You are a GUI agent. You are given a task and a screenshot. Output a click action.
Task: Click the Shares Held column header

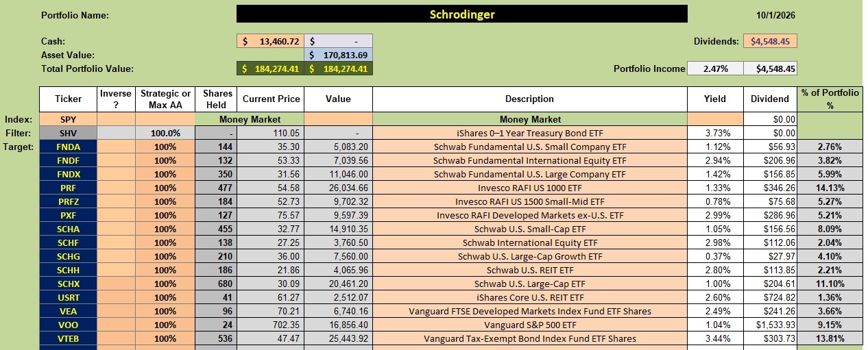pos(216,99)
